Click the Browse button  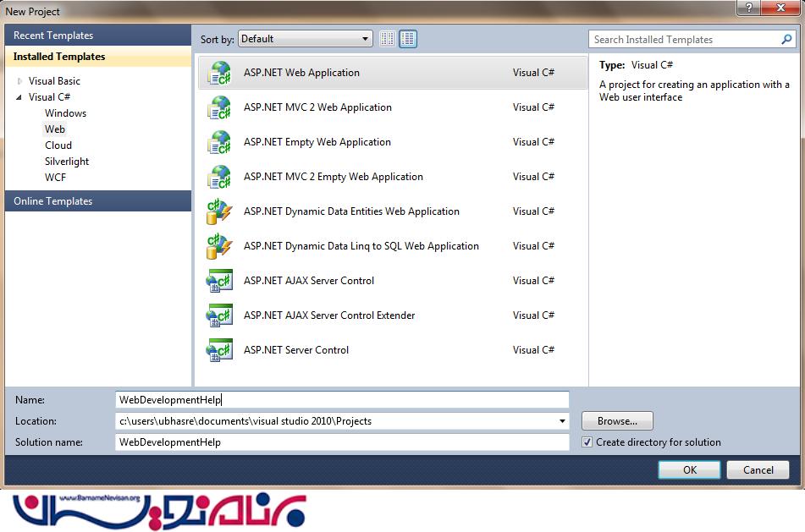(617, 421)
